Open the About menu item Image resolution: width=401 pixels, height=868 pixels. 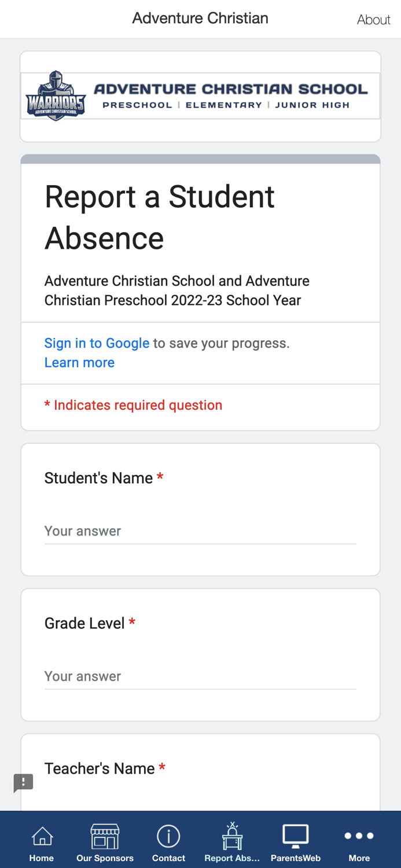click(x=373, y=19)
